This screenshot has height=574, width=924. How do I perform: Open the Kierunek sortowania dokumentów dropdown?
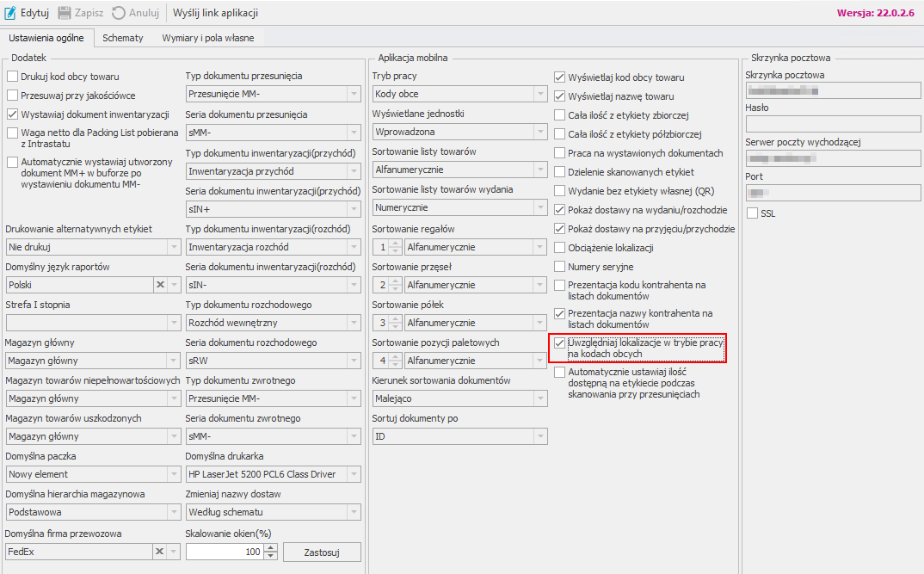tap(539, 398)
